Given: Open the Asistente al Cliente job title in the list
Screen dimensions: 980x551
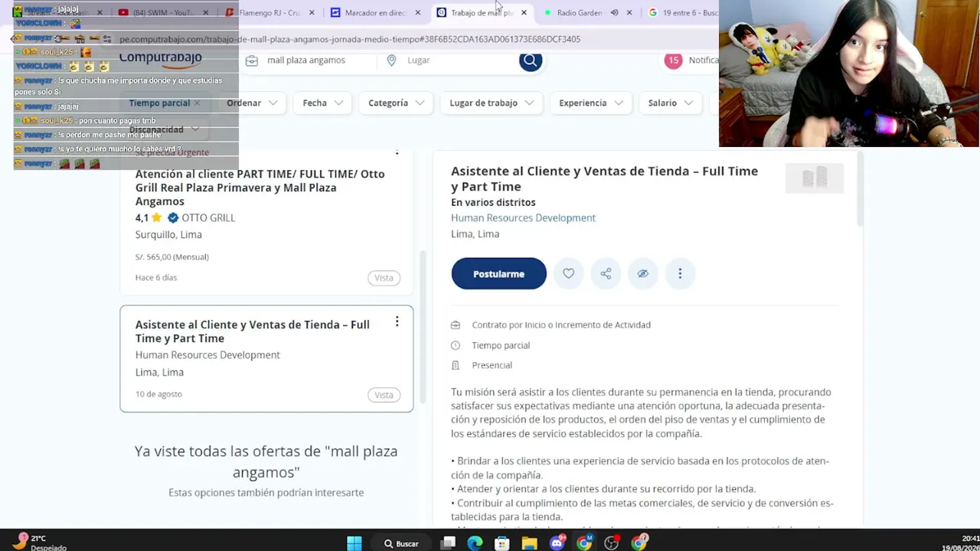Looking at the screenshot, I should (x=253, y=331).
